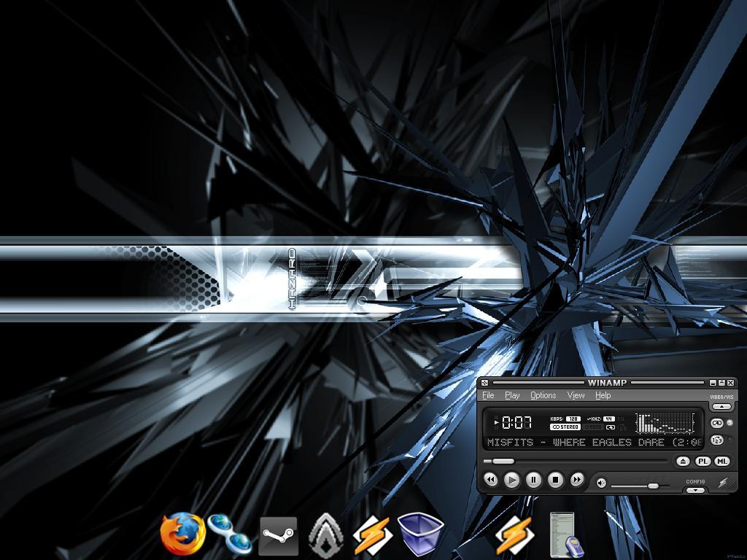Click the eject open-file button
The width and height of the screenshot is (747, 560).
(682, 461)
